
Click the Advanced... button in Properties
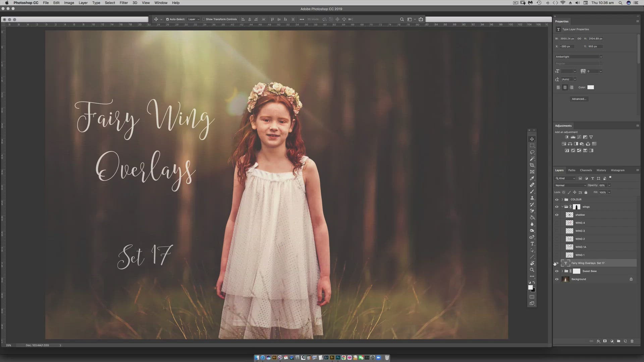pos(579,99)
